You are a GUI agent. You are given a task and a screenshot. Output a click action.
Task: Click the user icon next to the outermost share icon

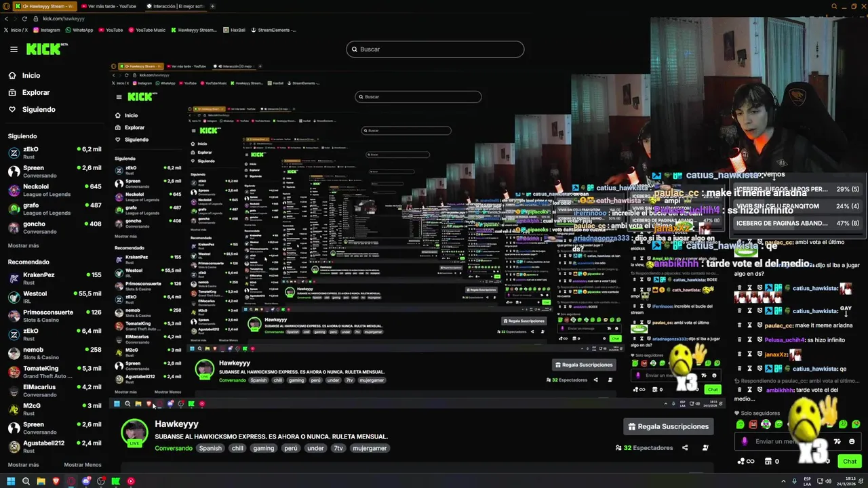[705, 448]
